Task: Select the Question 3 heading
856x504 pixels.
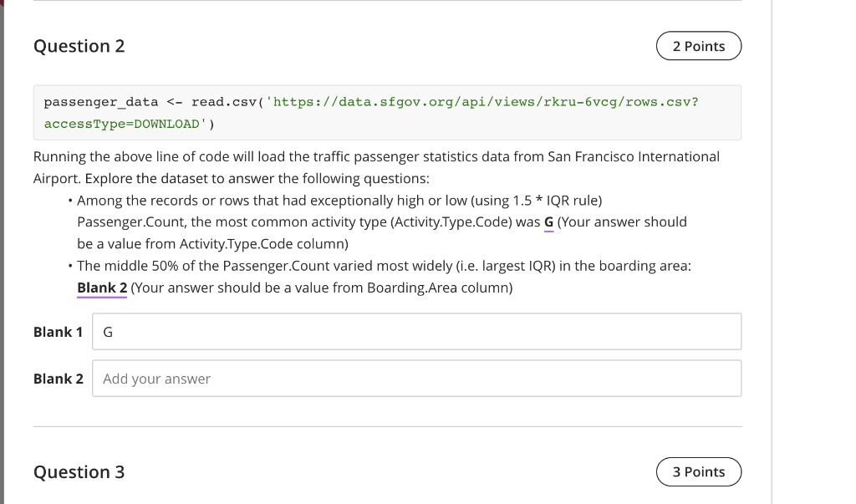Action: 79,471
